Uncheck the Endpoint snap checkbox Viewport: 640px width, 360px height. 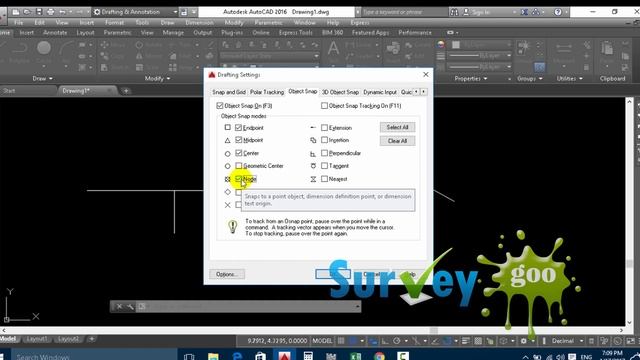[x=239, y=128]
